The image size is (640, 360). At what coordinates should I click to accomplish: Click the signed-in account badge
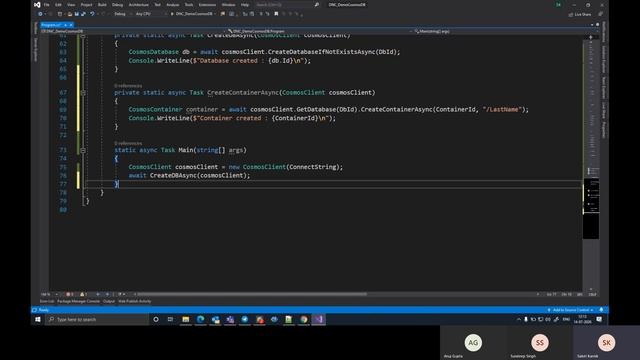[558, 5]
